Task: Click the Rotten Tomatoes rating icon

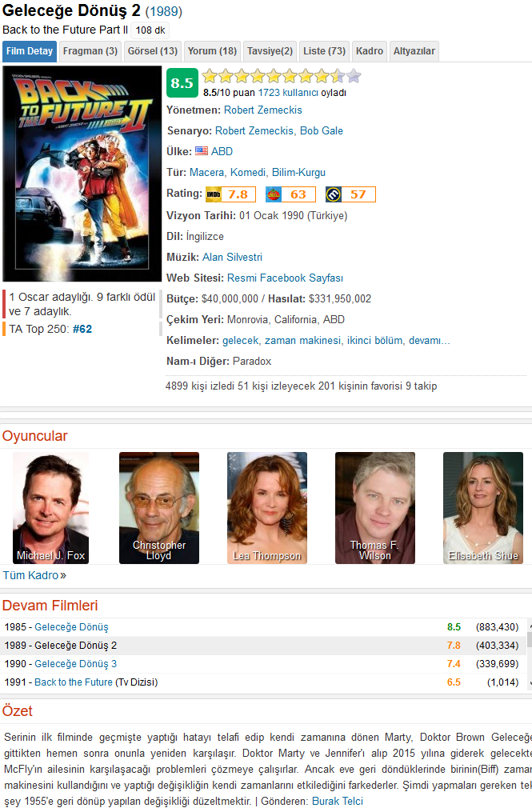Action: [x=274, y=194]
